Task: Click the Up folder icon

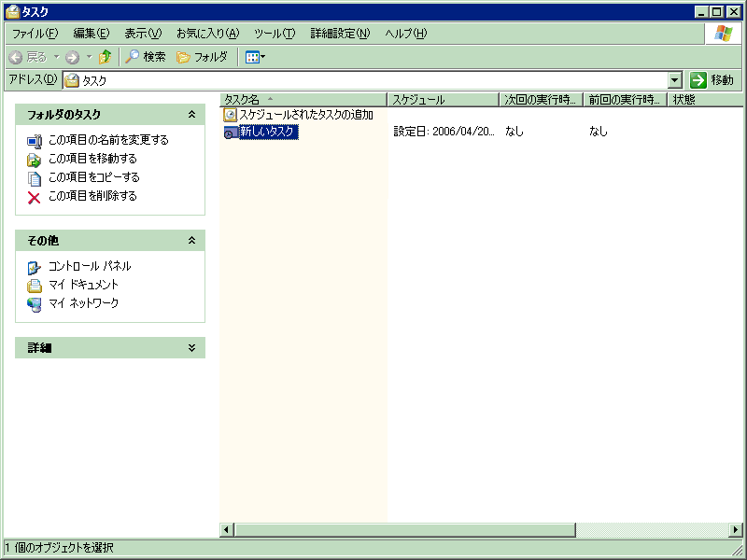Action: [x=105, y=57]
